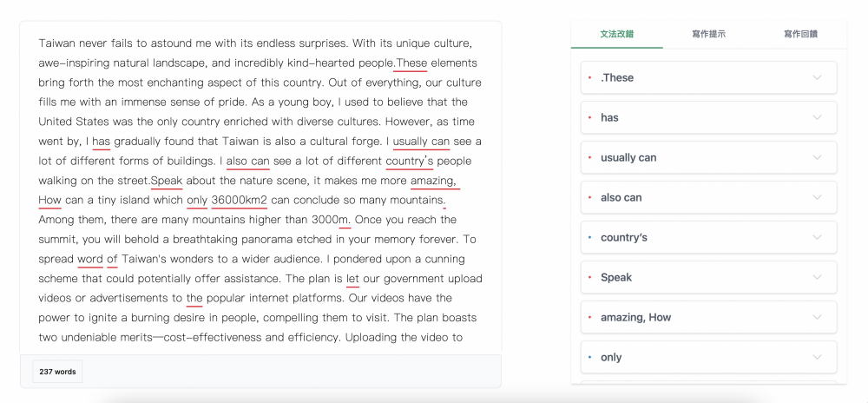Open the "usually can" suggestion dropdown

pyautogui.click(x=817, y=157)
